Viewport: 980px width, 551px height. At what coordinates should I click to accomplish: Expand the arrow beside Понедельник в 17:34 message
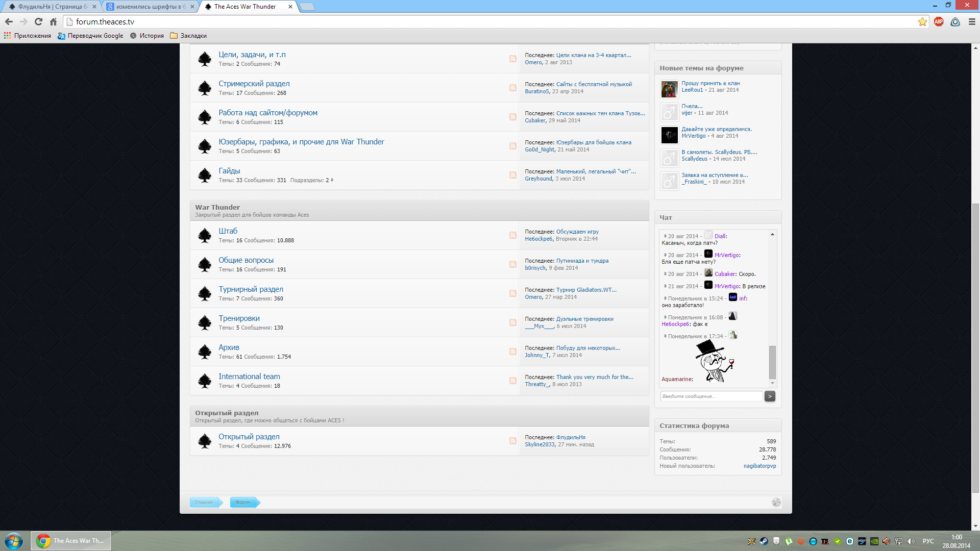665,336
